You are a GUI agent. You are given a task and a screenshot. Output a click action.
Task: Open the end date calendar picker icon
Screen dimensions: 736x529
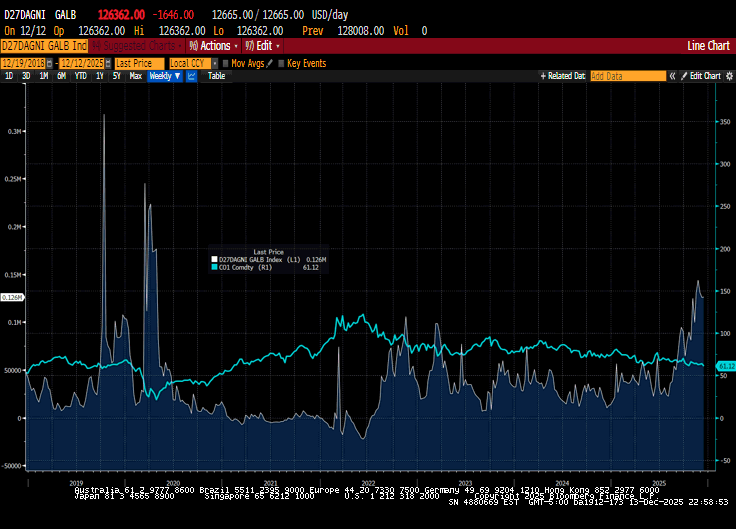[x=108, y=63]
